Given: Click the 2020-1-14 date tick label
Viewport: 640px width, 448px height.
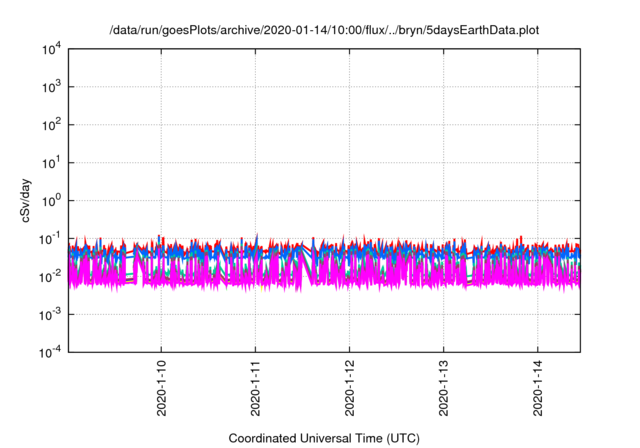Looking at the screenshot, I should [537, 387].
